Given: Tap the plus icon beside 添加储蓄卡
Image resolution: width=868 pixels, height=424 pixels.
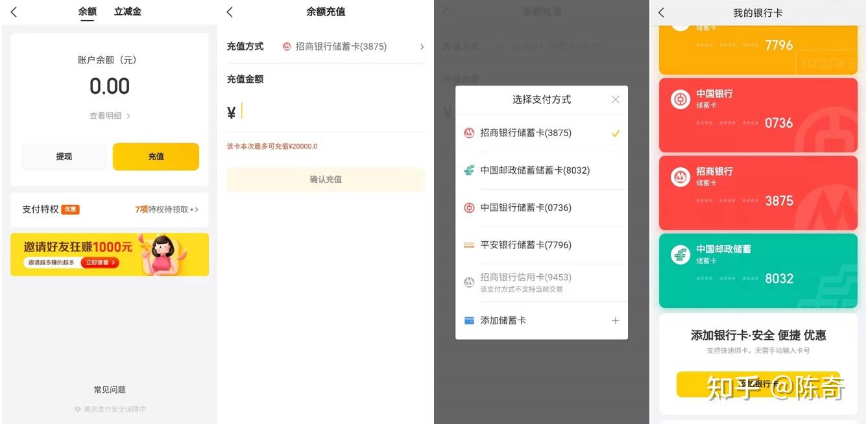Looking at the screenshot, I should [x=616, y=320].
